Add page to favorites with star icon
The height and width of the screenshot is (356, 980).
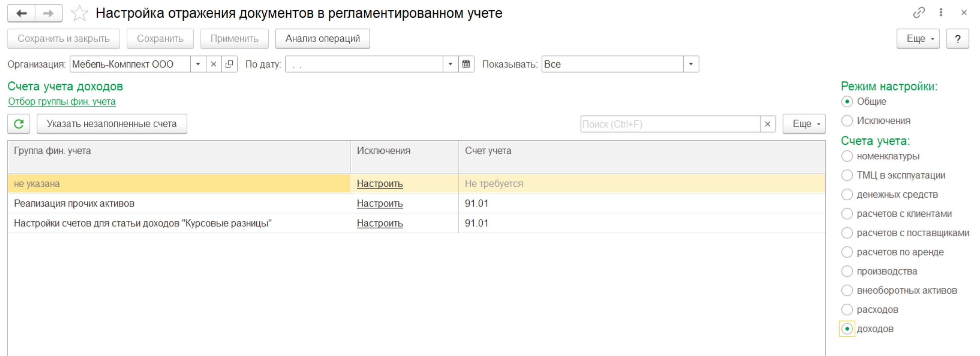[x=79, y=13]
